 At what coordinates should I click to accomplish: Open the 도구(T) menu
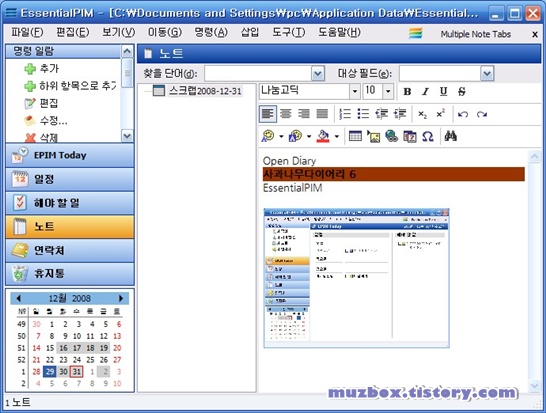pyautogui.click(x=289, y=32)
